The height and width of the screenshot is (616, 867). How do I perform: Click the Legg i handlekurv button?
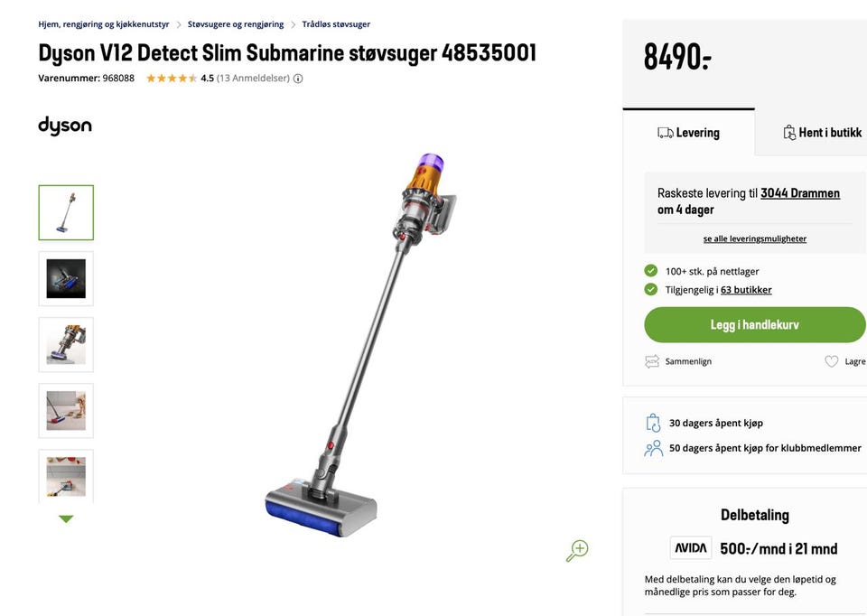pos(754,325)
